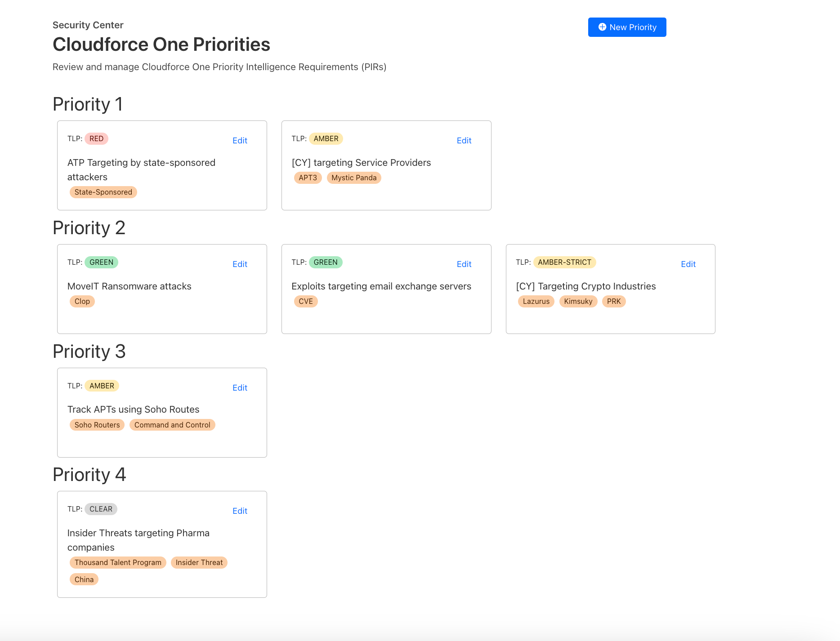Viewport: 840px width, 641px height.
Task: Click the AMBER TLP badge on Soho Routes card
Action: [102, 386]
